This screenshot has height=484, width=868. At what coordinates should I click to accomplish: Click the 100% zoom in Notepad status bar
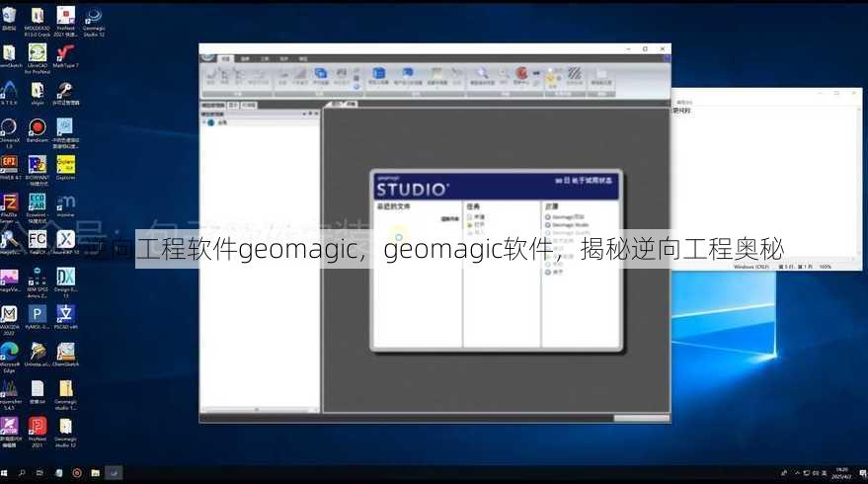tap(826, 267)
